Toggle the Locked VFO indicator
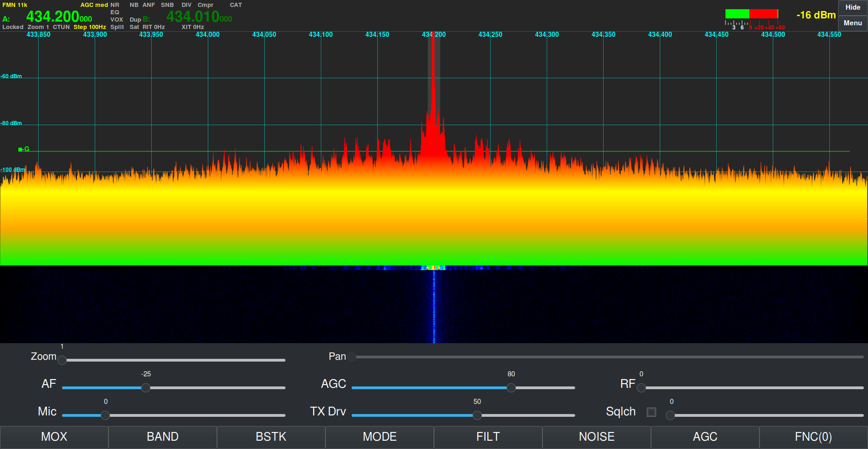Image resolution: width=868 pixels, height=449 pixels. pos(13,27)
